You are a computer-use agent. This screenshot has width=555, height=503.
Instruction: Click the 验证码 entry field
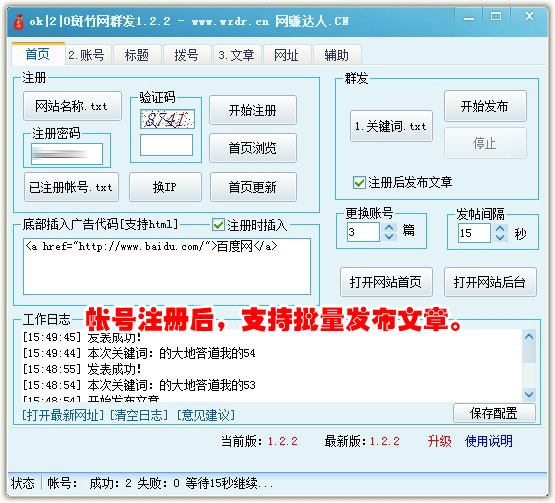166,145
